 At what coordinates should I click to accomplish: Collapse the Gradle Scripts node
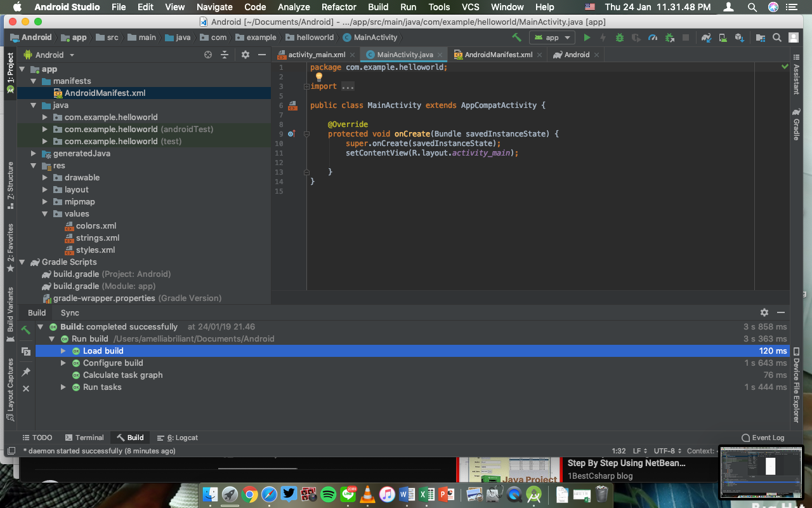[22, 262]
